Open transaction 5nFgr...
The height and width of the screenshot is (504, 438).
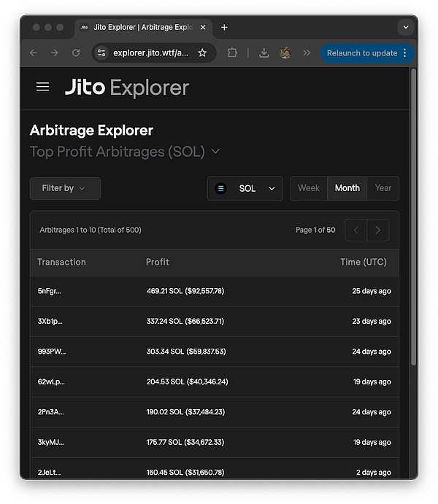(49, 291)
